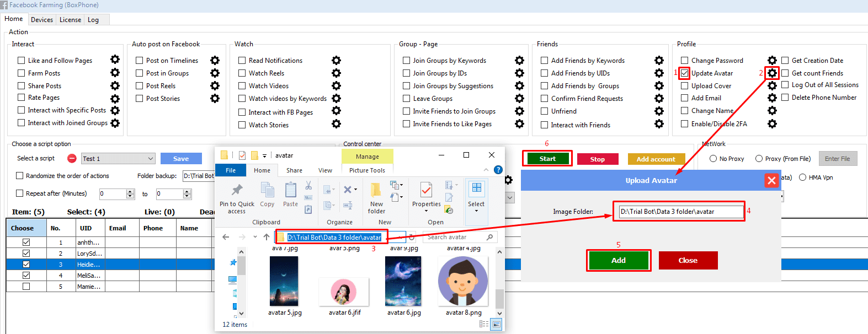The width and height of the screenshot is (868, 334).
Task: Click Add in Upload Avatar dialog
Action: (619, 260)
